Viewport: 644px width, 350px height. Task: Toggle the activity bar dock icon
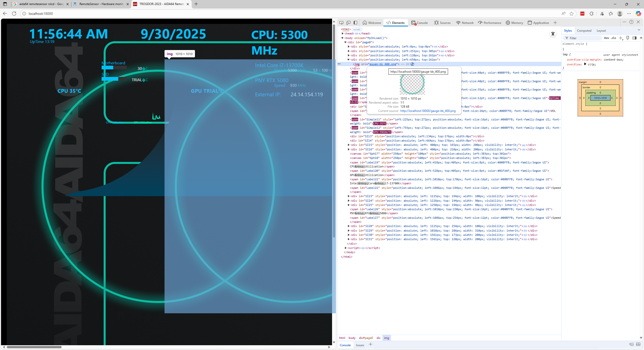click(x=355, y=23)
